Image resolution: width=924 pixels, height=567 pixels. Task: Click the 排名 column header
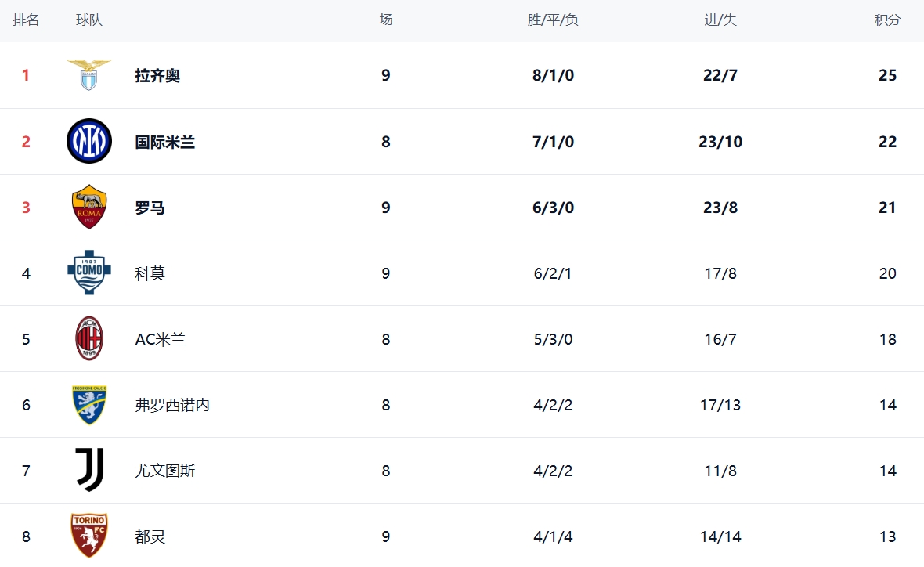tap(26, 20)
